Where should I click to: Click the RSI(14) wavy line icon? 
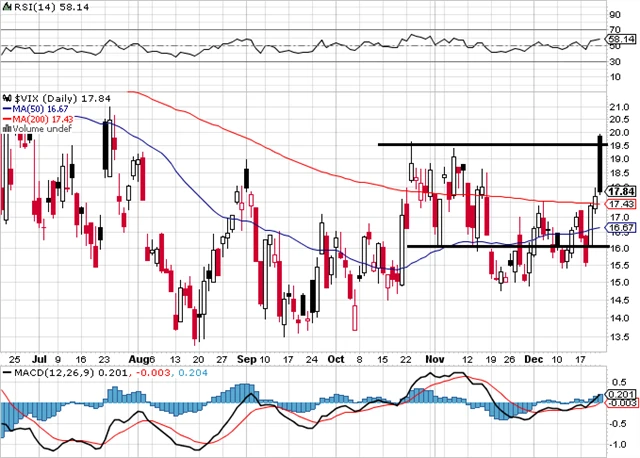7,8
